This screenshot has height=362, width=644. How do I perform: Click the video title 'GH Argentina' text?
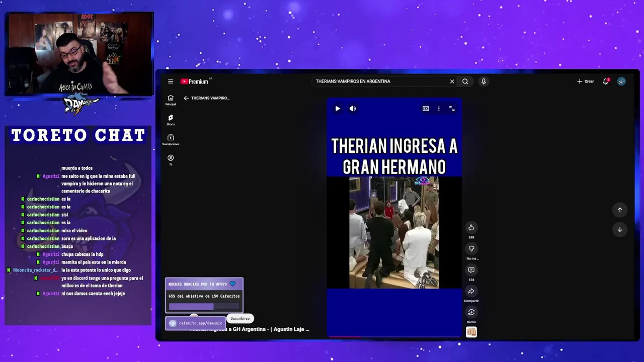249,329
